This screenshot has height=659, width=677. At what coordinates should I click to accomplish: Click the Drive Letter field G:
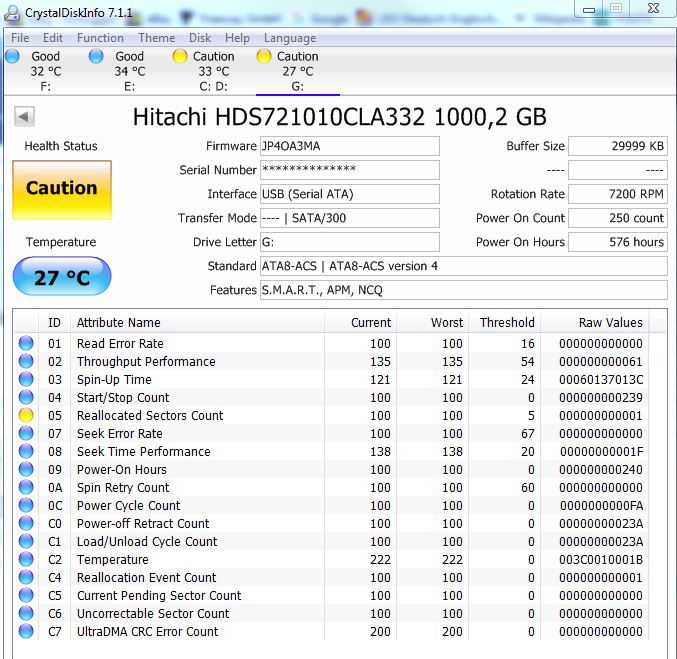350,242
